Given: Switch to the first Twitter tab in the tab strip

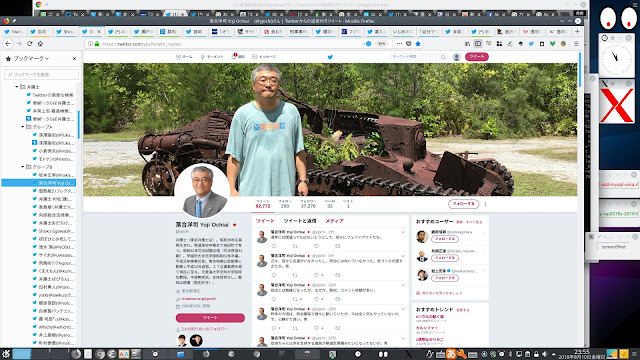Looking at the screenshot, I should (x=13, y=31).
